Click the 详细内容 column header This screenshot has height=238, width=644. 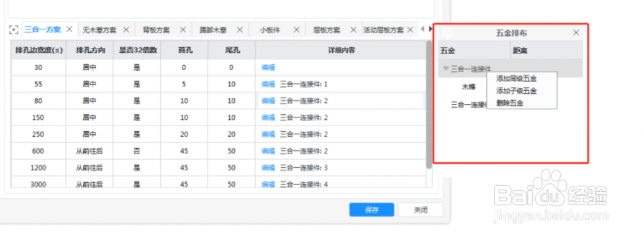coord(341,50)
